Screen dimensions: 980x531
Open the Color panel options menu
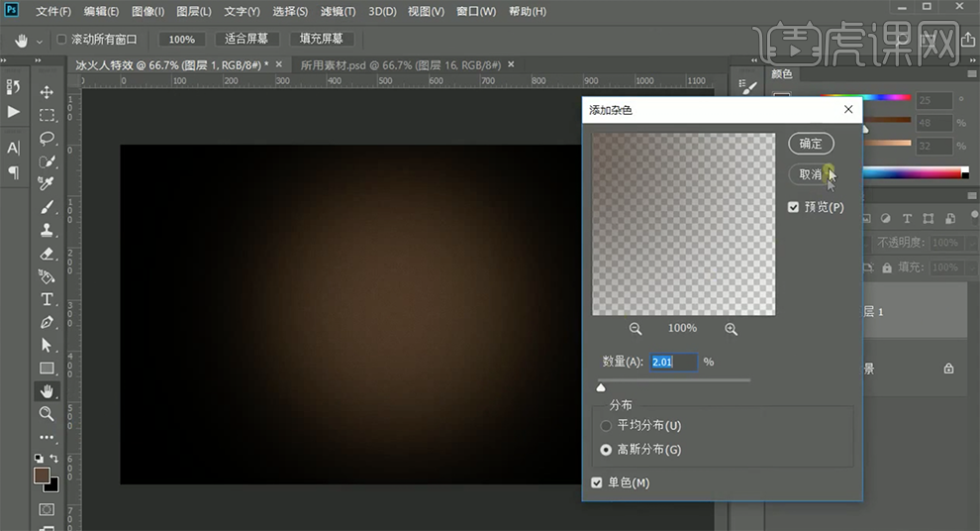(972, 74)
